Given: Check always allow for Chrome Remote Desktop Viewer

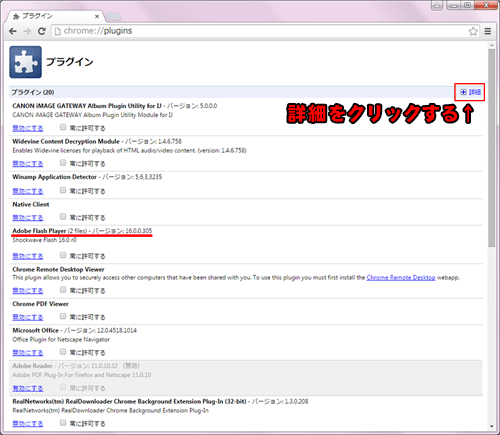Looking at the screenshot, I should pyautogui.click(x=63, y=290).
